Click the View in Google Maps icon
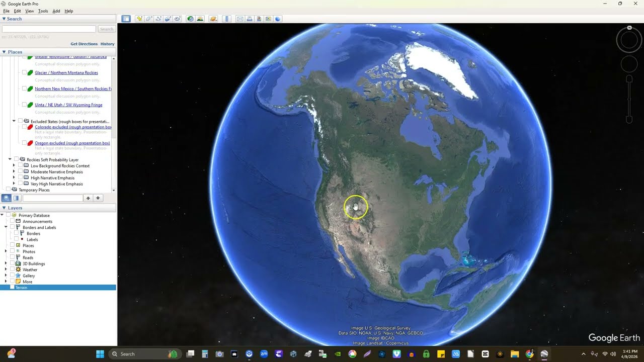The height and width of the screenshot is (362, 644). coord(269,19)
